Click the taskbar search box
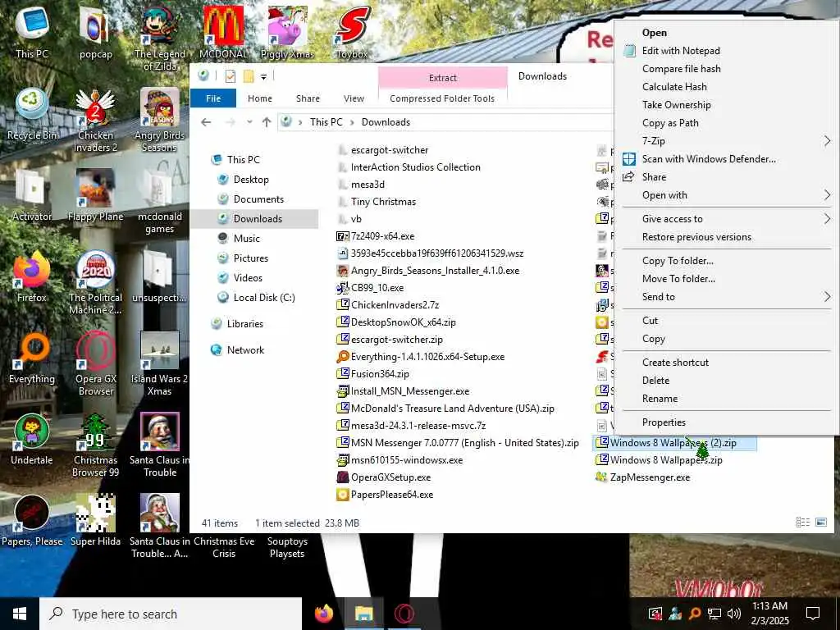This screenshot has width=840, height=630. pyautogui.click(x=171, y=614)
